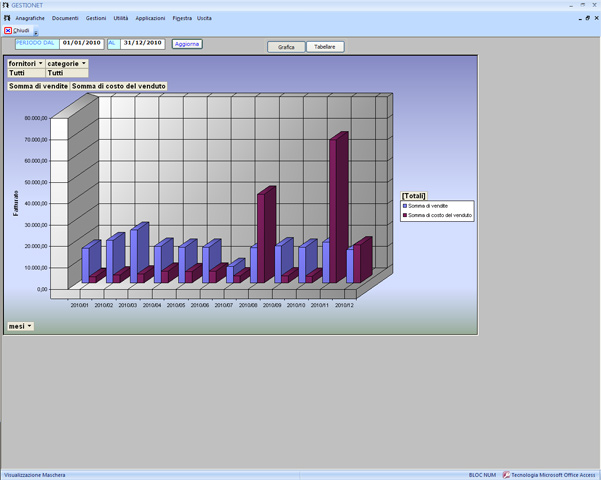The height and width of the screenshot is (480, 601).
Task: Click the menu bar application icon
Action: tap(7, 18)
